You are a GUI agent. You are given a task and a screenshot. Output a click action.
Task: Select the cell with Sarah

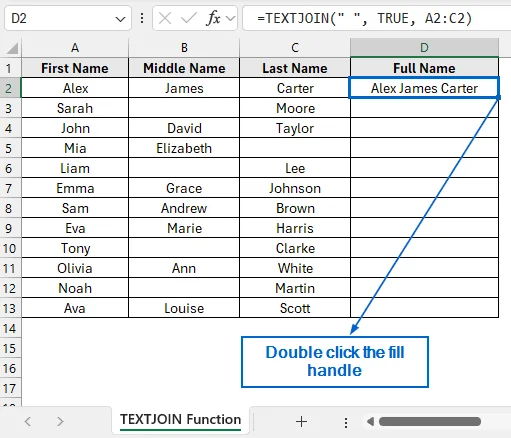point(75,108)
